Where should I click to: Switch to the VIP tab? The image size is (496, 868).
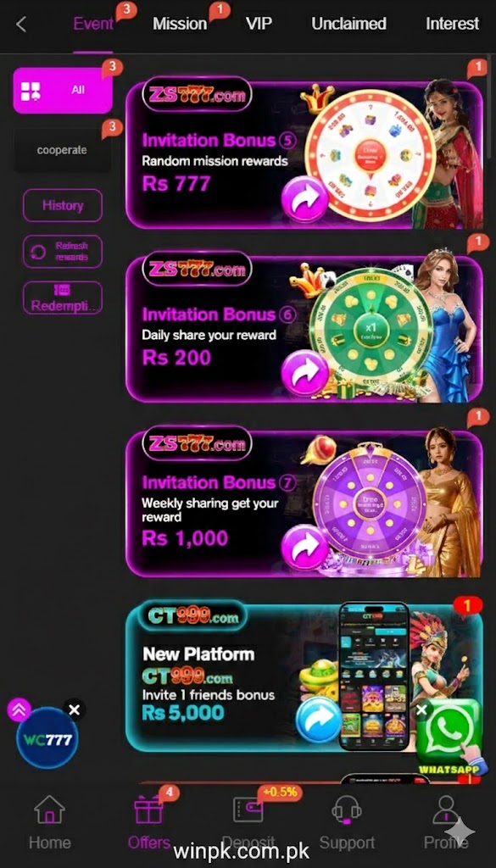(x=259, y=24)
